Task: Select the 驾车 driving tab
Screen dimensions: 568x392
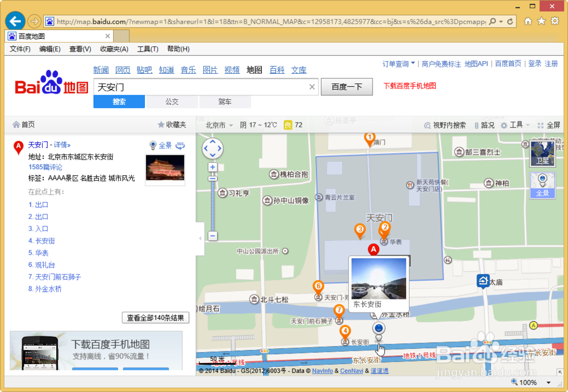Action: coord(225,102)
